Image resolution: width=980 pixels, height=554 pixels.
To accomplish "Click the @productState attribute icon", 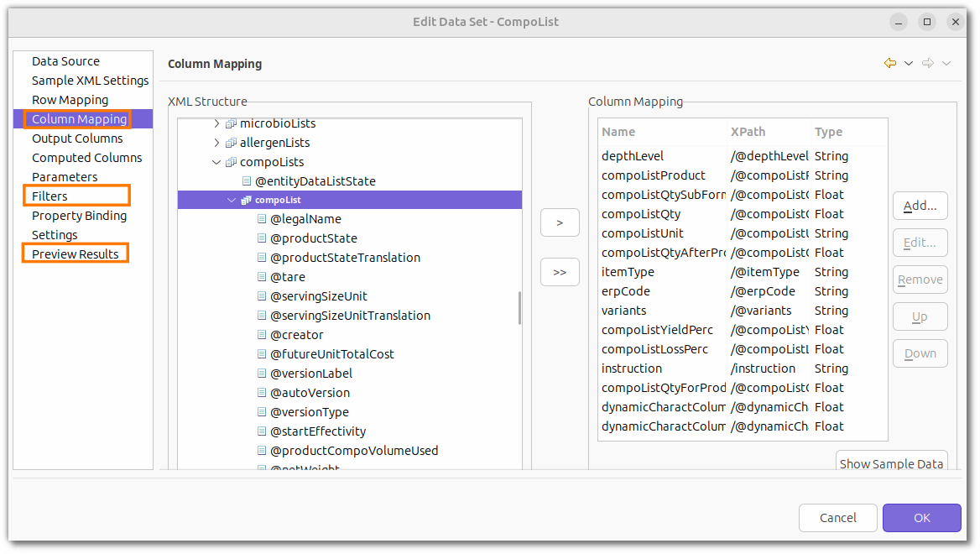I will point(262,239).
